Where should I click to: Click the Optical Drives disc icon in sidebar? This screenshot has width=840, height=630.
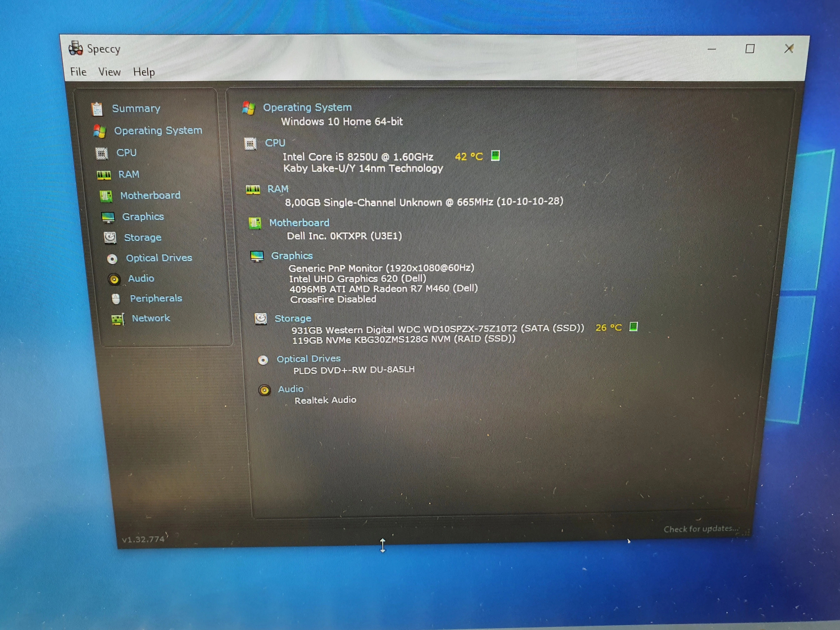tap(112, 259)
